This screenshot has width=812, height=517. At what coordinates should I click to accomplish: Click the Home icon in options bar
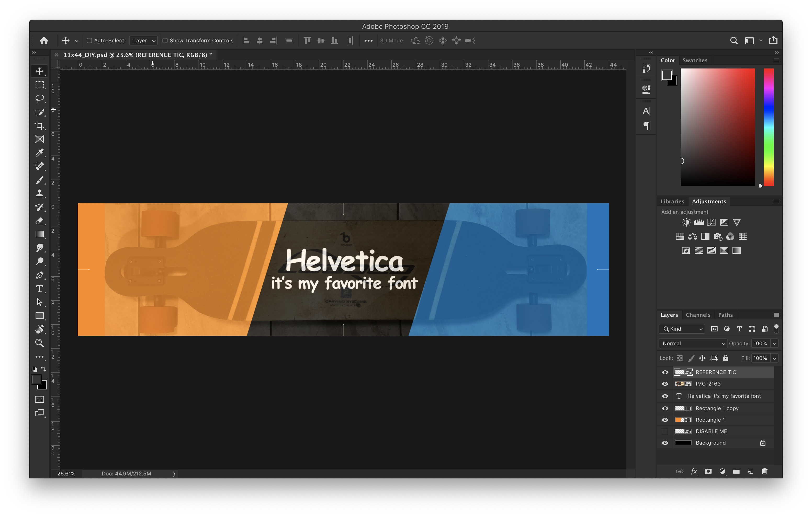pyautogui.click(x=44, y=41)
